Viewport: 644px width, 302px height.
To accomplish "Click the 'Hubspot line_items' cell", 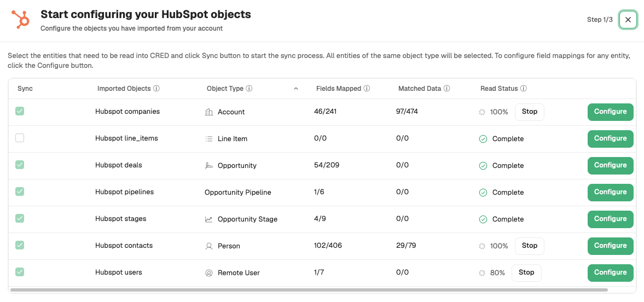I will coord(126,138).
